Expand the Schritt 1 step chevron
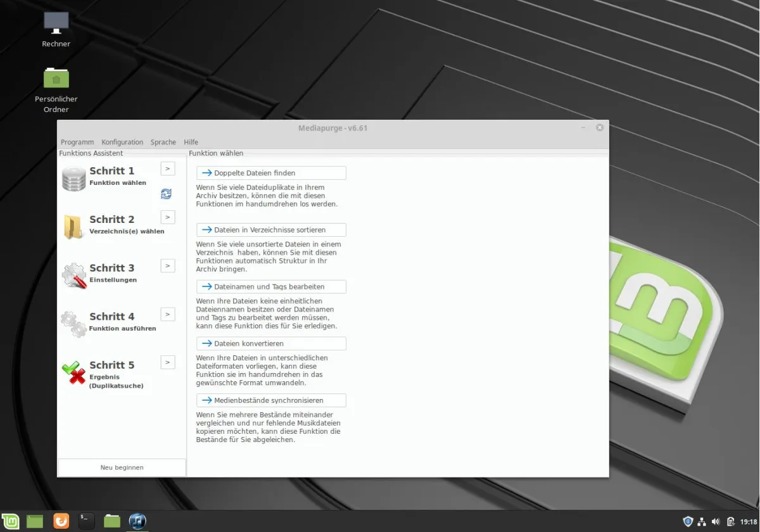This screenshot has width=760, height=532. 167,168
